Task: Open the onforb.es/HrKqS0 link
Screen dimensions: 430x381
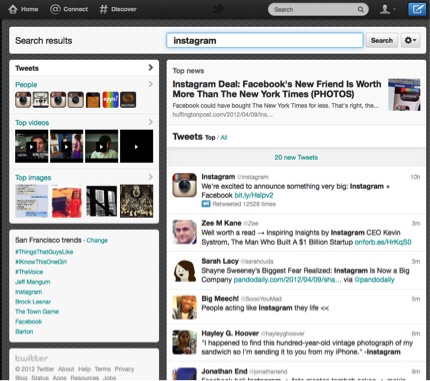Action: (x=383, y=242)
